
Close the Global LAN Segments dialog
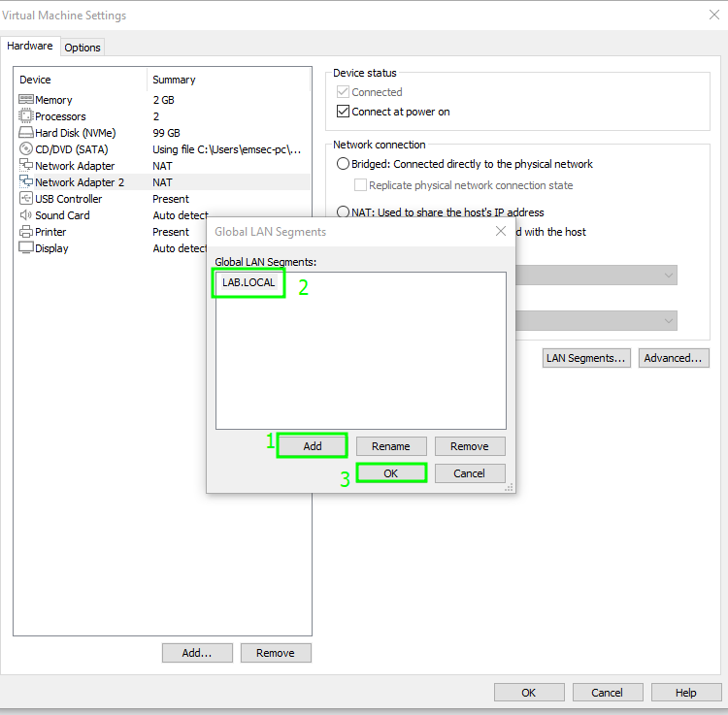pyautogui.click(x=501, y=231)
